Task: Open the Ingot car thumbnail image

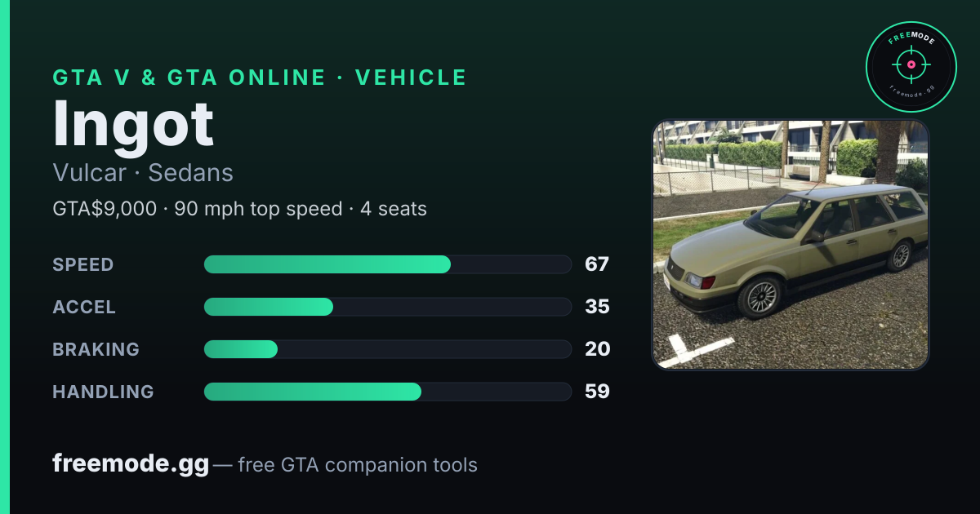Action: 791,245
